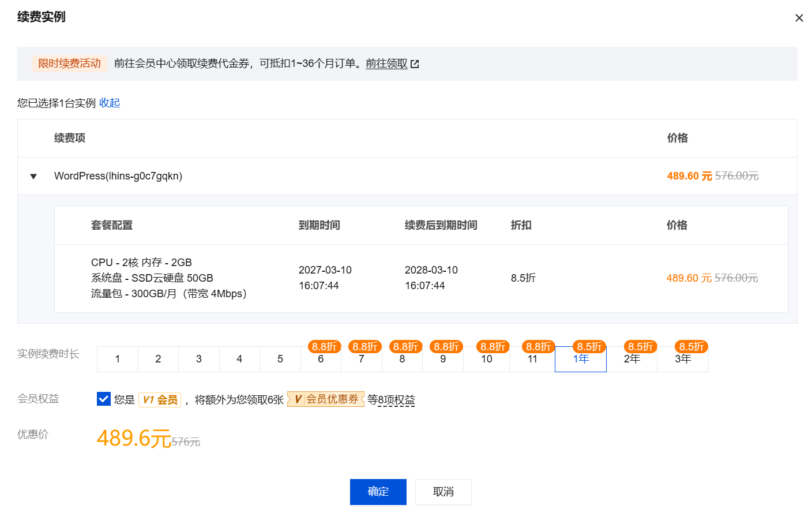Image resolution: width=812 pixels, height=520 pixels.
Task: Click the 8.5折 discount cell
Action: [523, 278]
